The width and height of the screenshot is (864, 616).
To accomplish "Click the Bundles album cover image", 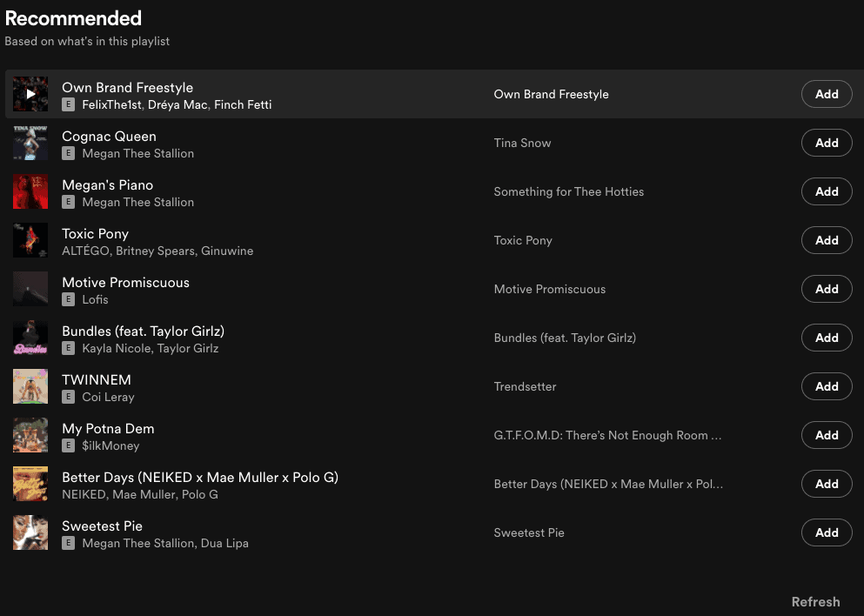I will [30, 338].
